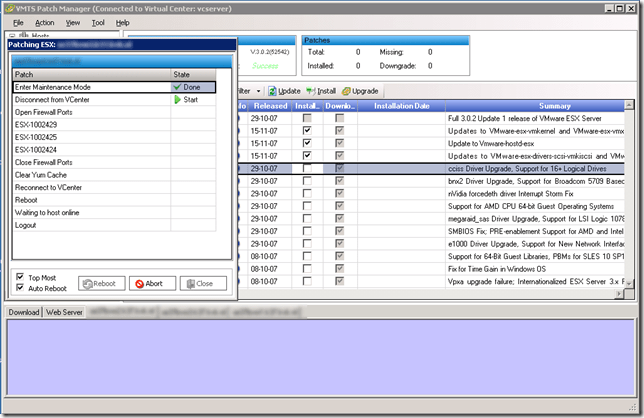Abort the ESX patching process
The height and width of the screenshot is (418, 644).
pos(152,283)
